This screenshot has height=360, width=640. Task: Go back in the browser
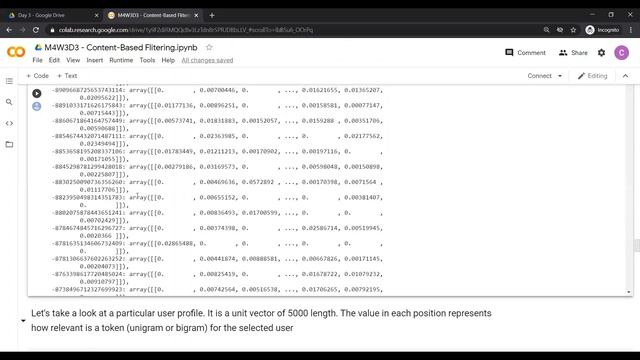tap(9, 30)
